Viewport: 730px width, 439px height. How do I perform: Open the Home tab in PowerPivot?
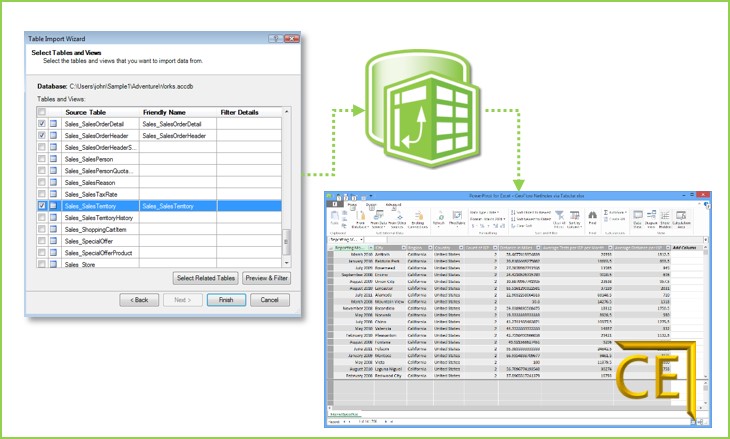tap(352, 205)
